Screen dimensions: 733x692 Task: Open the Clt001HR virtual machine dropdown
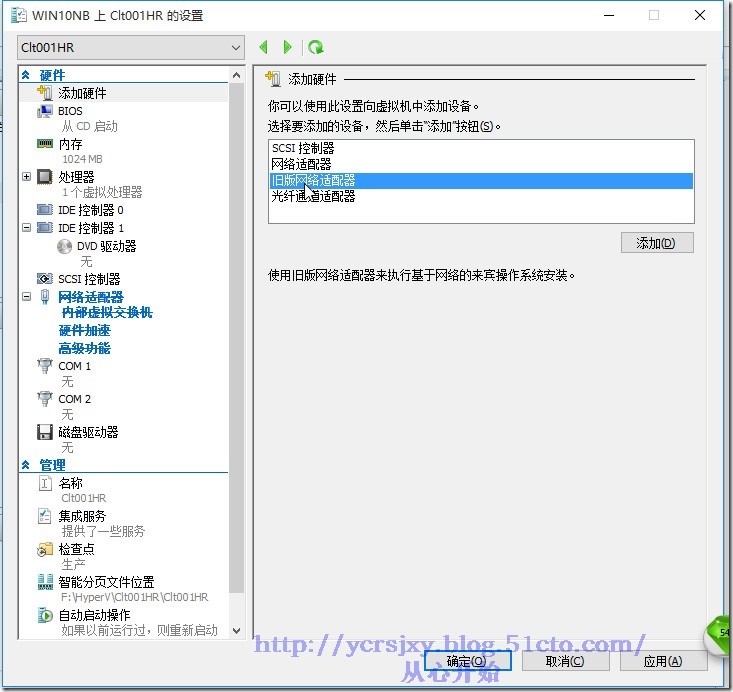coord(131,48)
